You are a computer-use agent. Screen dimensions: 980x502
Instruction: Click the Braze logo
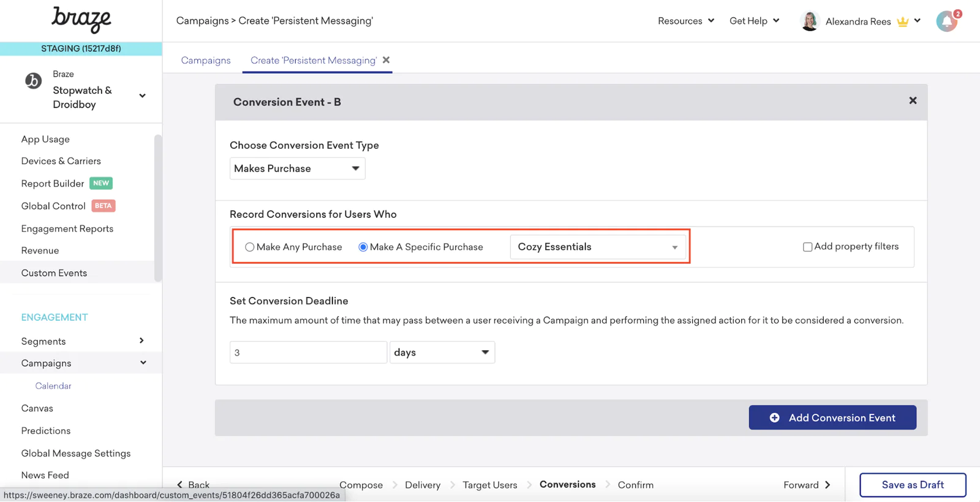point(81,20)
